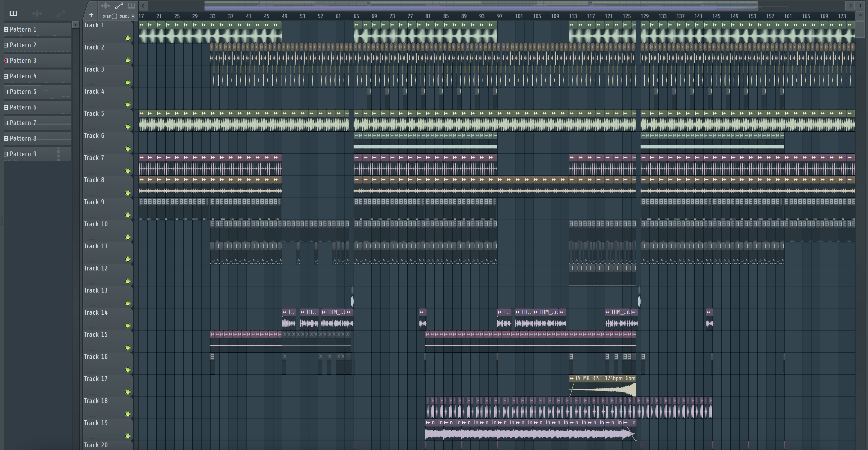
Task: Select pattern clip focus icon in playlist toolbar
Action: pos(131,6)
